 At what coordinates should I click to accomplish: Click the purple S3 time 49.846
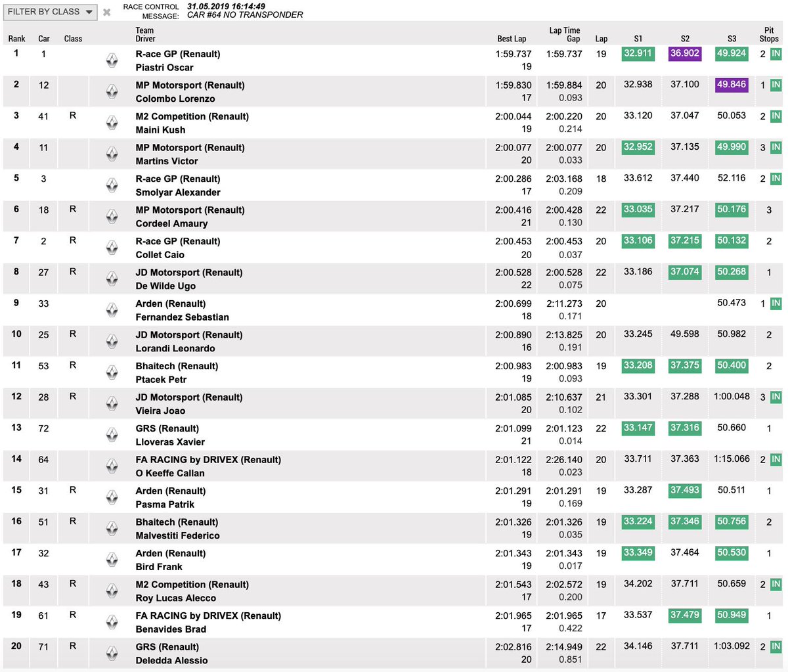[732, 85]
